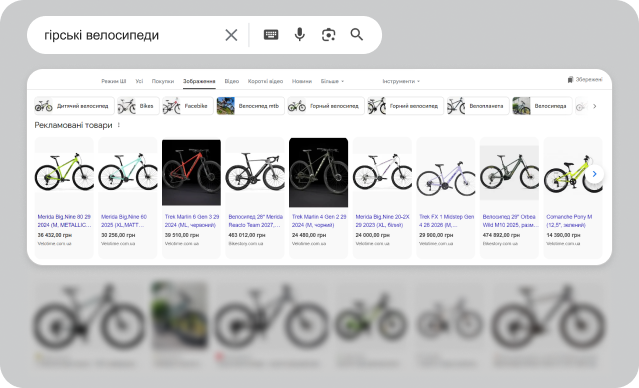The width and height of the screenshot is (639, 388).
Task: Click the red Trek Marlin 6 bike image
Action: coord(191,172)
